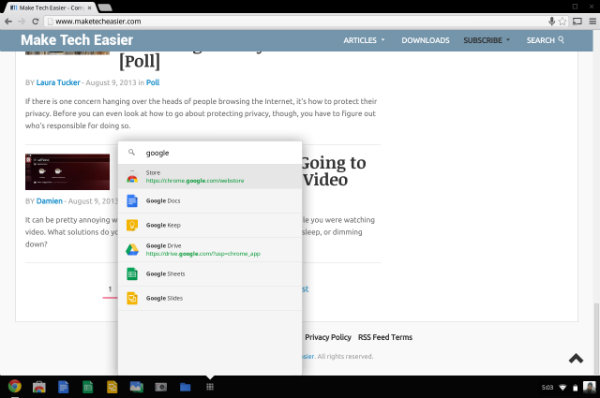
Task: Click the browser back arrow
Action: [x=8, y=21]
